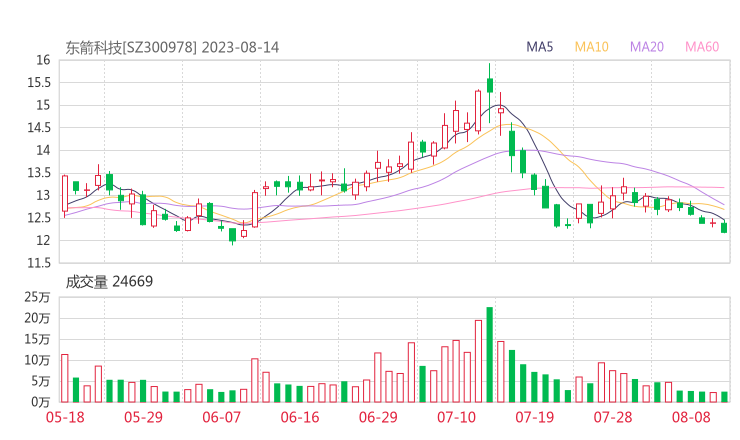This screenshot has width=740, height=440.
Task: Click the MA20 legend label
Action: point(647,47)
